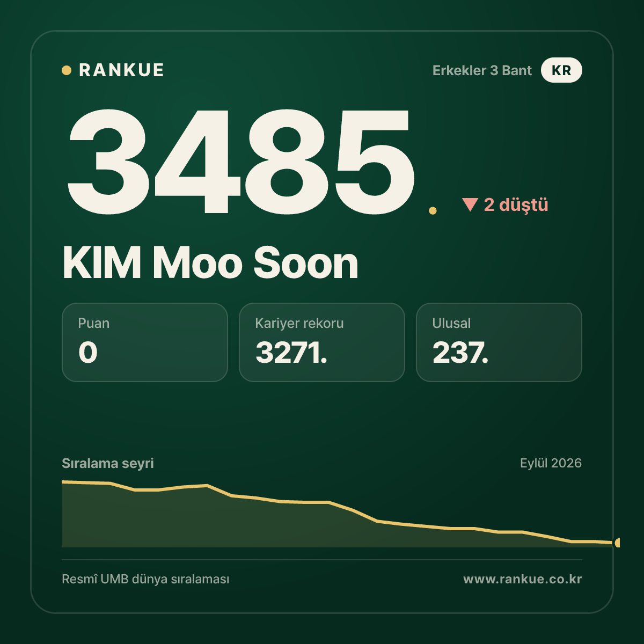
Task: Click the national rank value 237.
Action: (460, 353)
